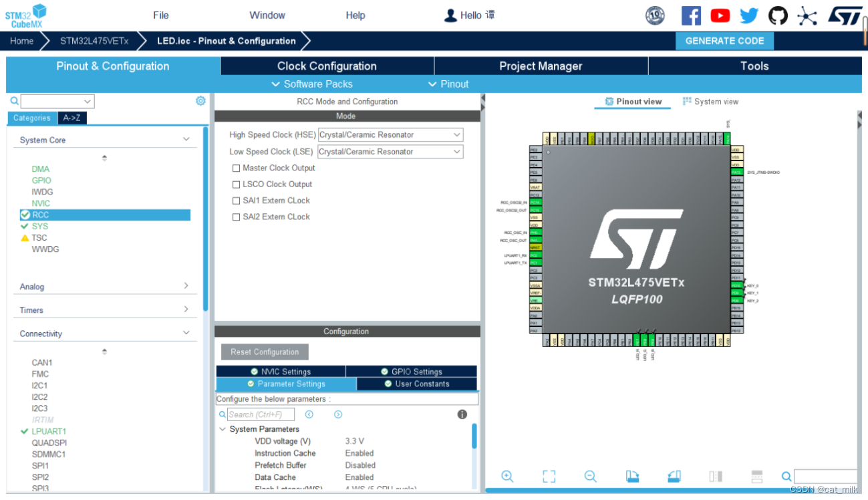Fit chip to window with best-fit icon

tap(549, 477)
